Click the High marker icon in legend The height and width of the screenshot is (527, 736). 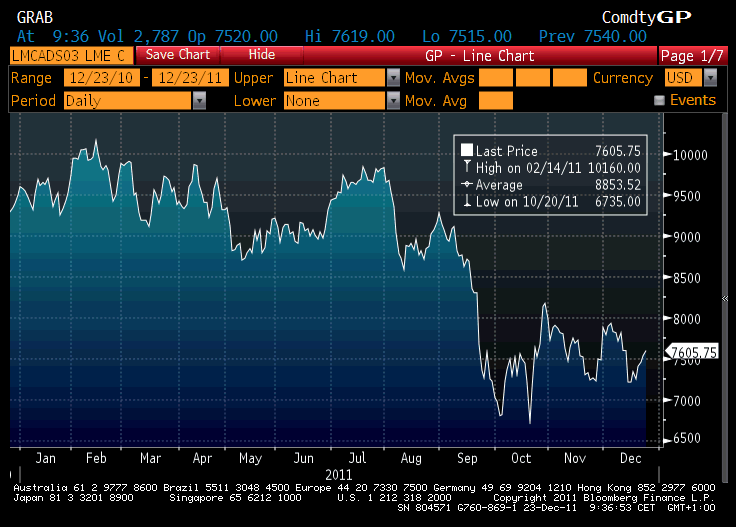(x=466, y=168)
